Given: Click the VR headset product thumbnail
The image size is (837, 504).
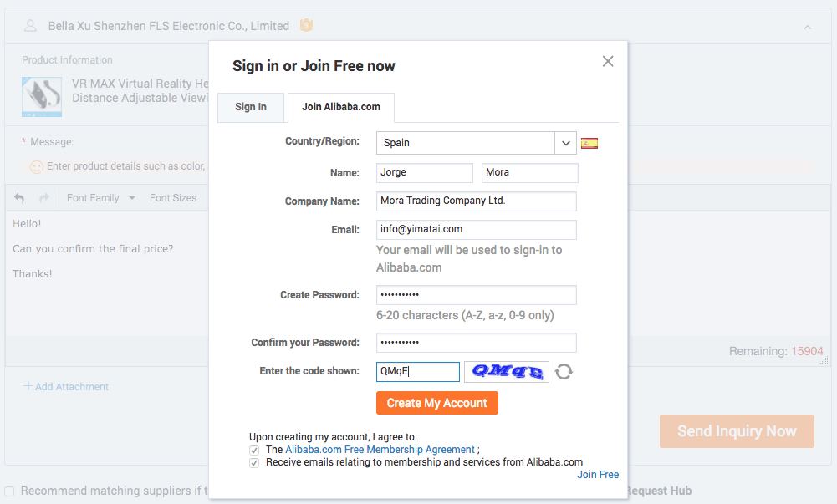Looking at the screenshot, I should pyautogui.click(x=42, y=96).
